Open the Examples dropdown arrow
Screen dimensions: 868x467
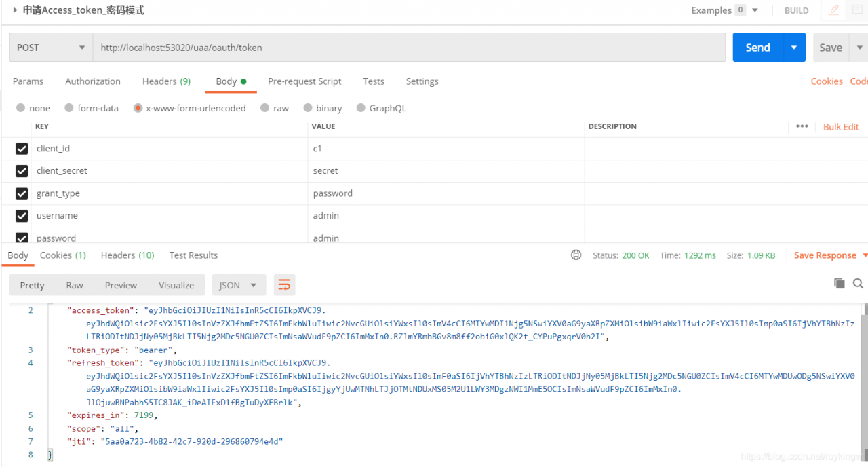(755, 10)
